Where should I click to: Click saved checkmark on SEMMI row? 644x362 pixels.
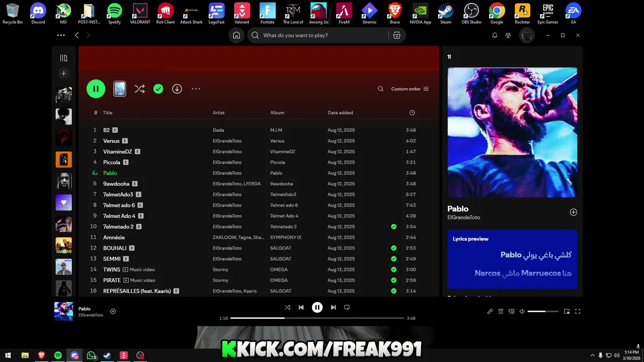393,259
